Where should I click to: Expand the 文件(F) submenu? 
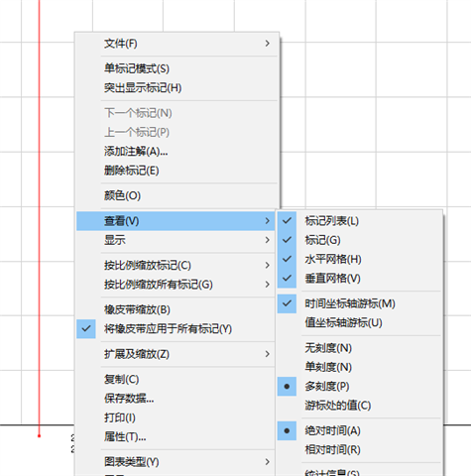[x=177, y=44]
